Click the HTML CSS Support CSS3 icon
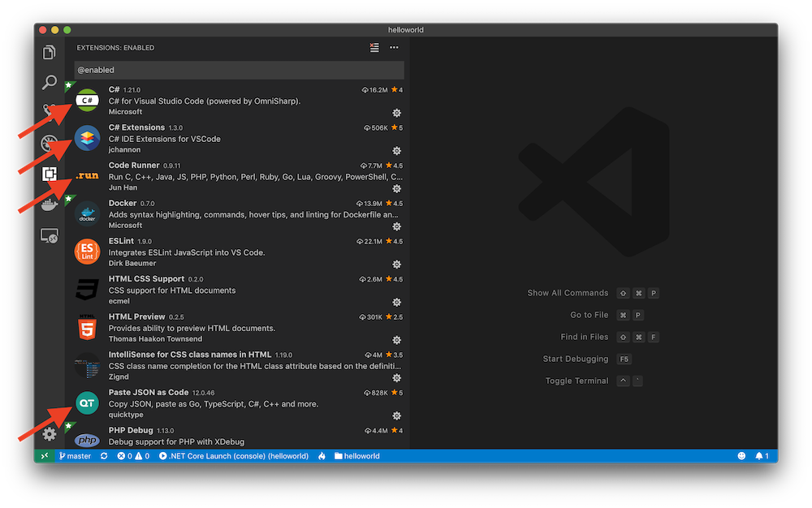 pos(87,289)
